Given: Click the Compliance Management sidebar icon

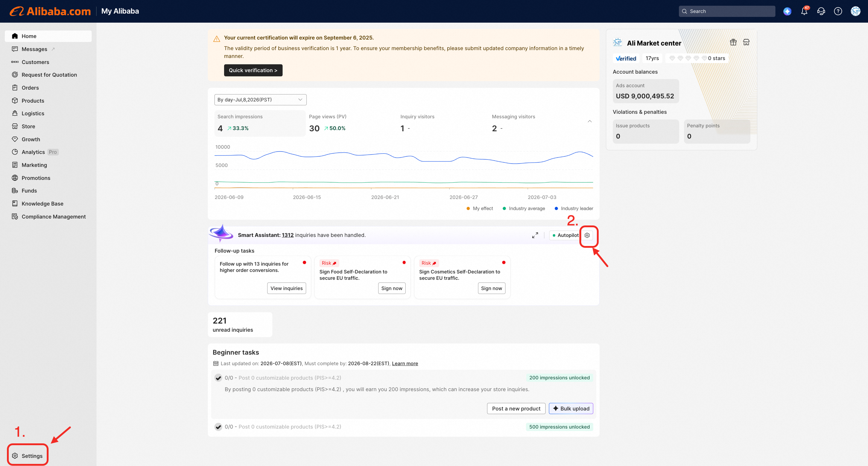Looking at the screenshot, I should [15, 216].
